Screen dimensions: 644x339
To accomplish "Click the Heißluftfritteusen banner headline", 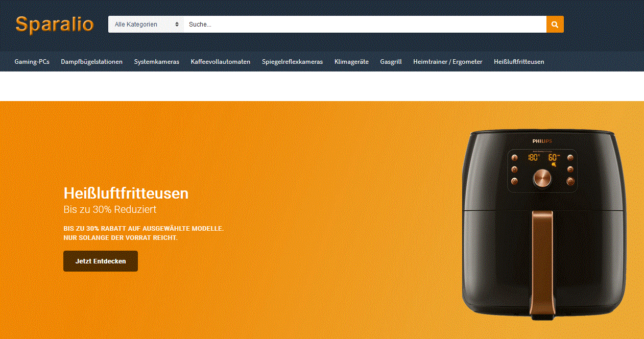I will [x=126, y=193].
